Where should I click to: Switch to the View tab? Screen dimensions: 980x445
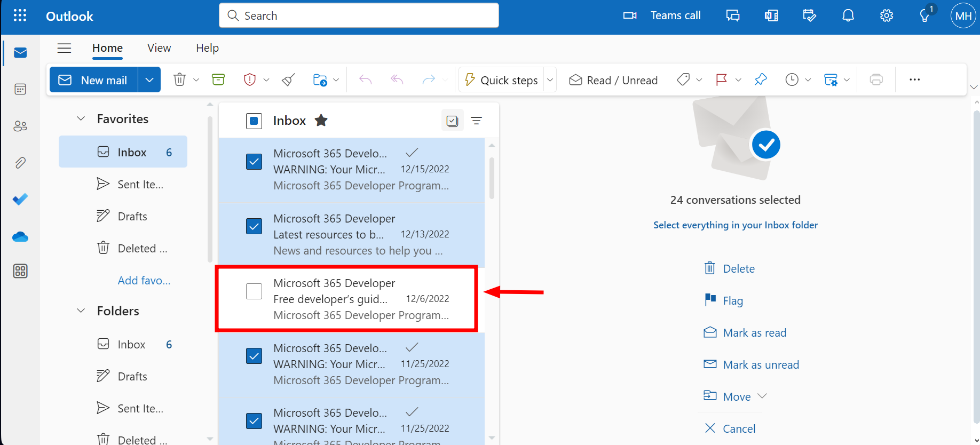(x=159, y=48)
